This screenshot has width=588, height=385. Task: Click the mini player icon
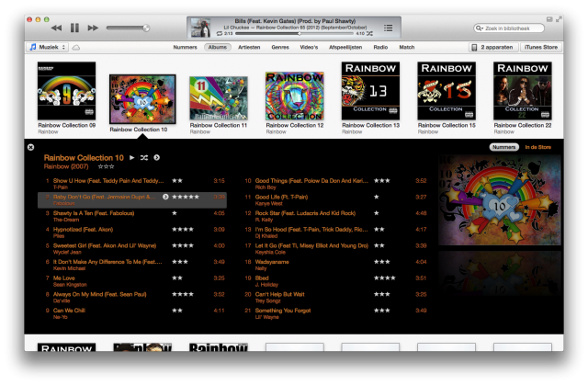pos(549,19)
